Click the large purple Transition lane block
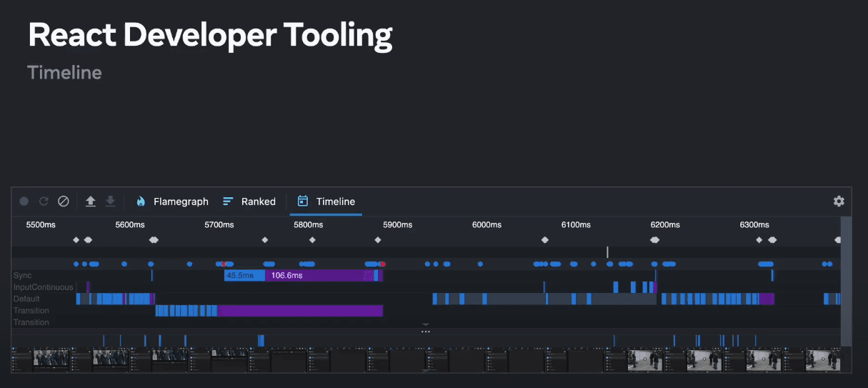 coord(300,311)
